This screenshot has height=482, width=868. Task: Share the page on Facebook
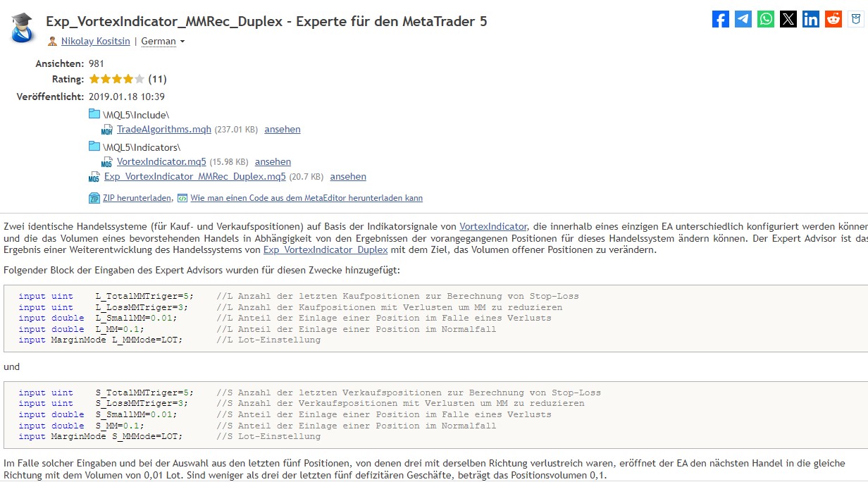pyautogui.click(x=721, y=19)
